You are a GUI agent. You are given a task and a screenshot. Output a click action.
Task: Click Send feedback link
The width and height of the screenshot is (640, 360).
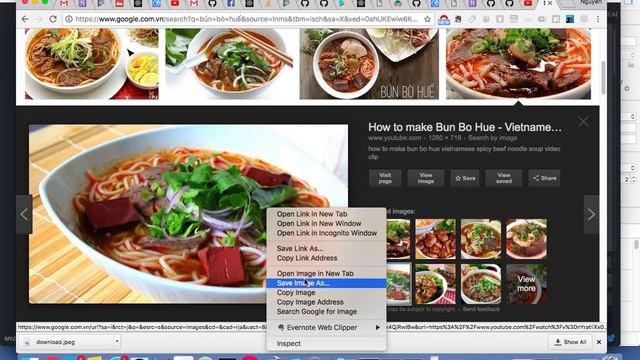[481, 309]
